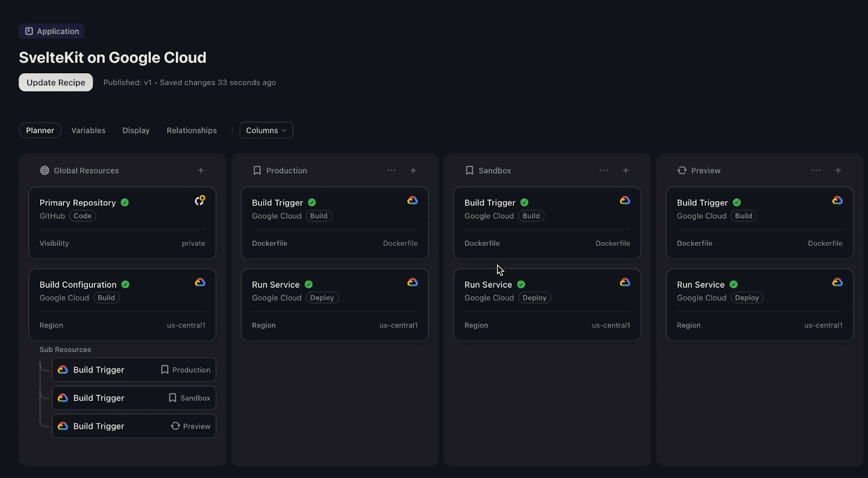
Task: Click the Build tag on Build Configuration
Action: pyautogui.click(x=106, y=298)
